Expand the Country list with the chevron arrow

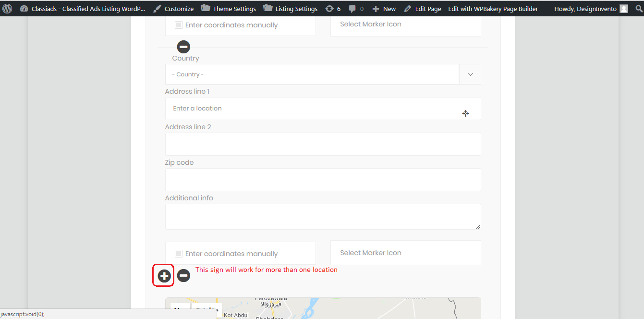point(470,74)
